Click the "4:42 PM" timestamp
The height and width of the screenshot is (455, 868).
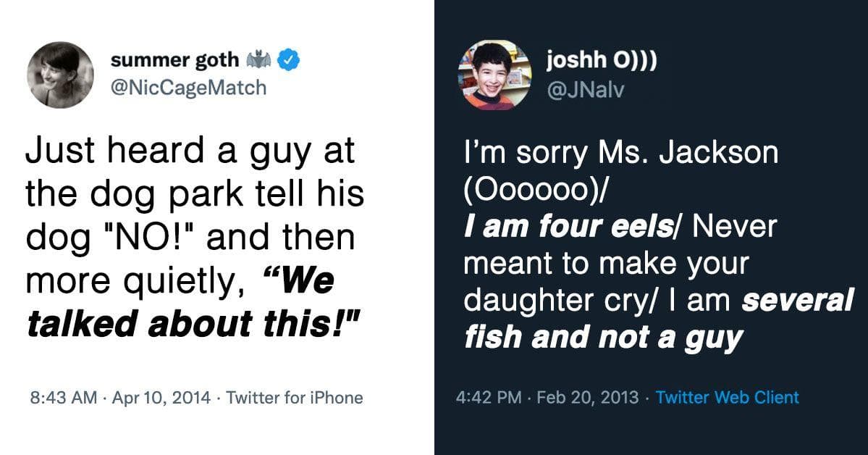tap(489, 397)
